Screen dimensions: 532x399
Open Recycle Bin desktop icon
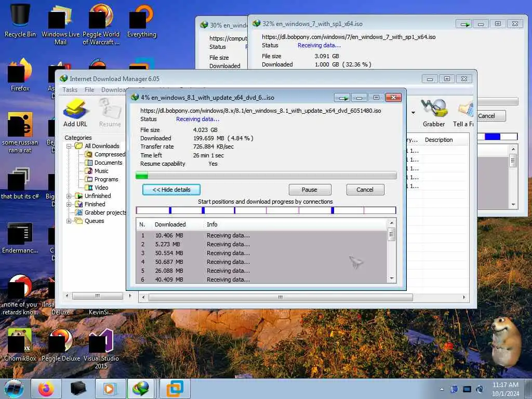tap(20, 20)
